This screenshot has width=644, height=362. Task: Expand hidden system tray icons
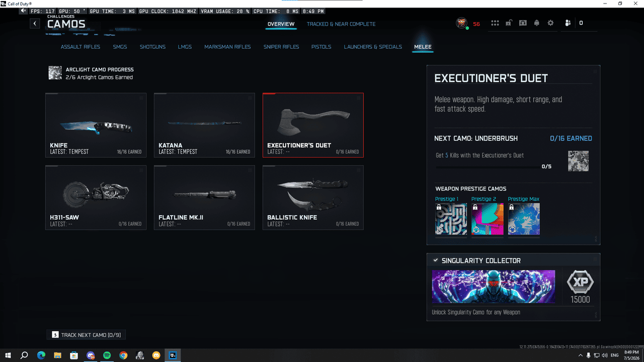[x=580, y=355]
